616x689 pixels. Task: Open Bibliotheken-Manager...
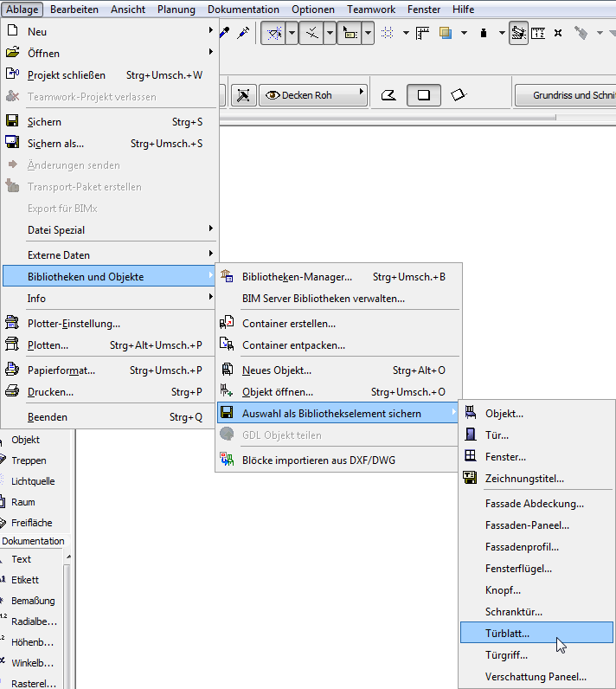pyautogui.click(x=338, y=277)
